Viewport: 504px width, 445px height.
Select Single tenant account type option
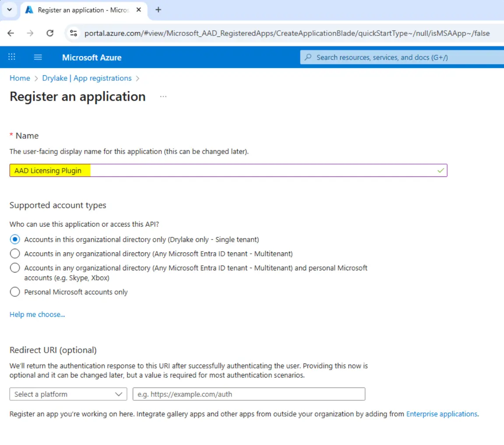click(15, 239)
